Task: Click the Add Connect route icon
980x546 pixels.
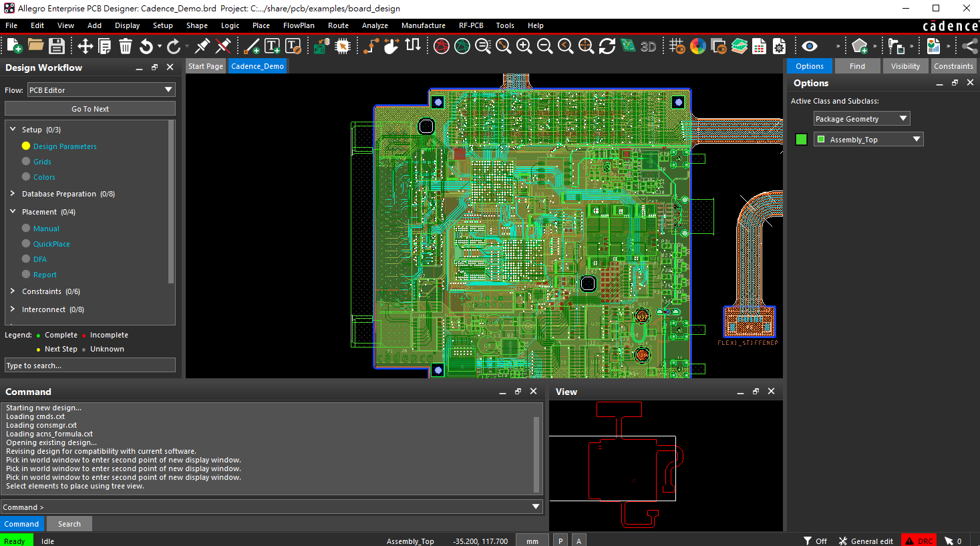Action: coord(371,45)
